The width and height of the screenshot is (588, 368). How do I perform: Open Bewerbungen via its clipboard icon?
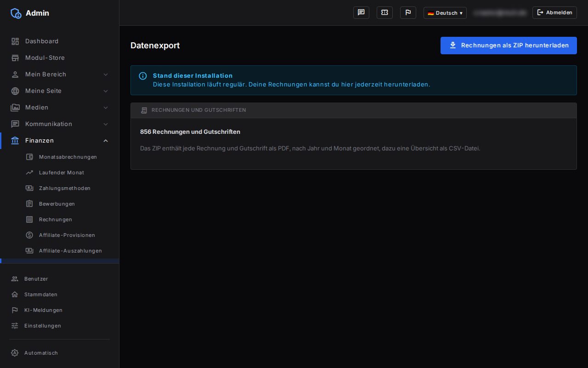tap(29, 204)
